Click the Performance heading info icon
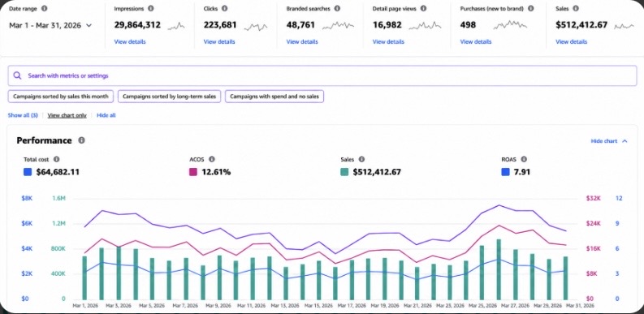Screen dimensions: 644x314 tap(81, 140)
